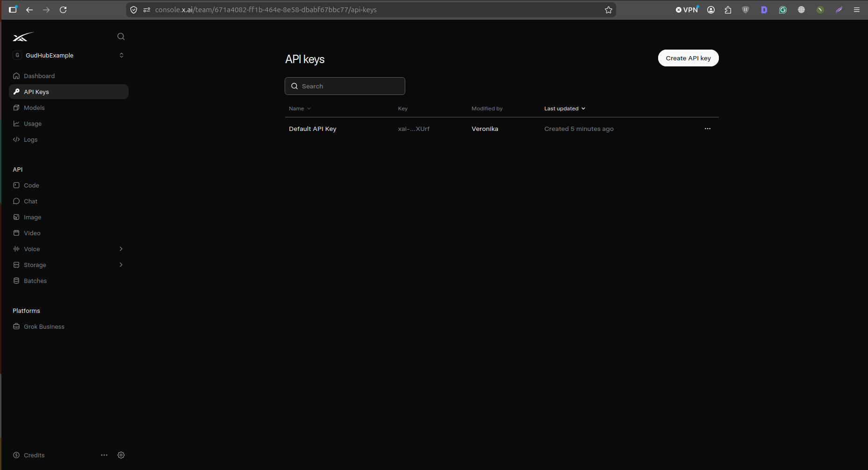Viewport: 868px width, 470px height.
Task: Bookmark this page with star icon
Action: (608, 10)
